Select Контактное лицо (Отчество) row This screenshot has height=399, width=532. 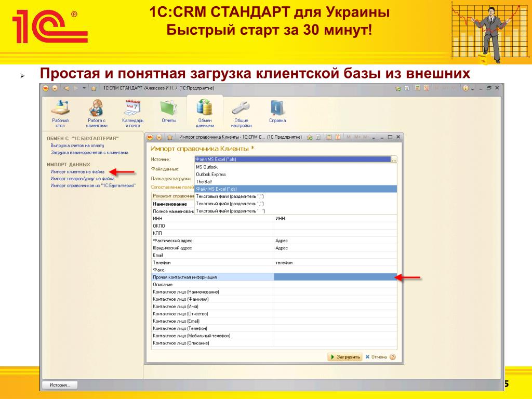tap(274, 314)
